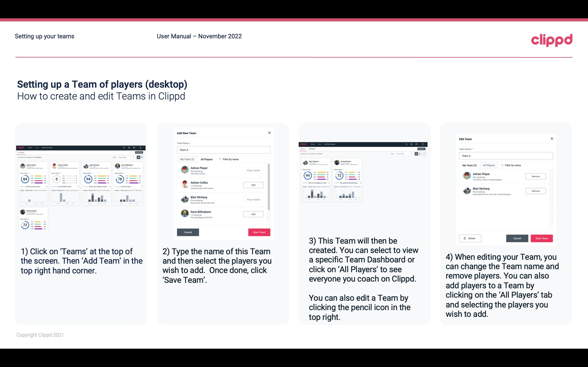Click the pencil edit icon top right dashboard

point(425,154)
